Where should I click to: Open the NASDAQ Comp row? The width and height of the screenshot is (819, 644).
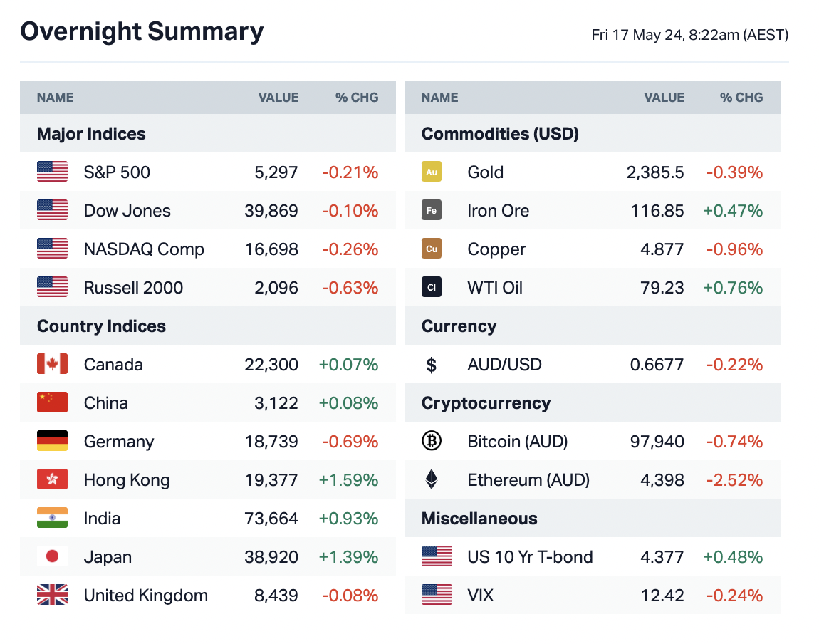(144, 249)
